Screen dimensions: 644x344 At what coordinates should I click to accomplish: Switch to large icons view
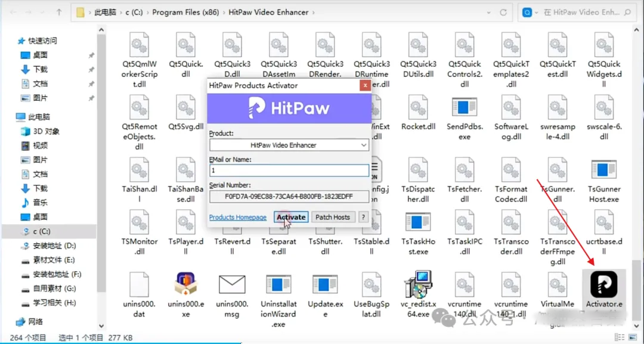click(634, 337)
